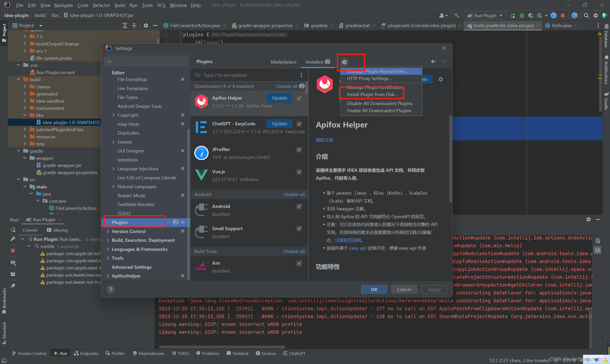
Task: Click the Update all link
Action: (x=286, y=86)
